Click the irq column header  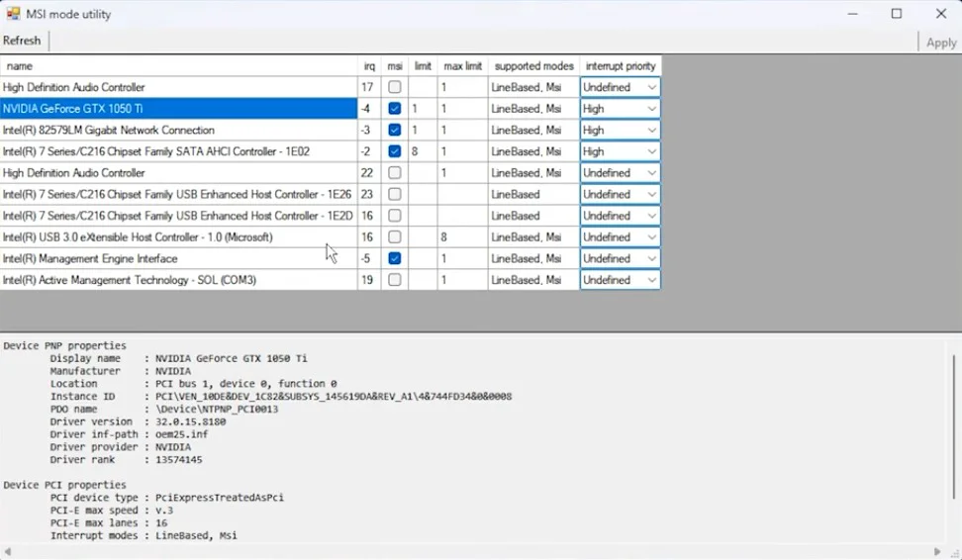[x=369, y=66]
